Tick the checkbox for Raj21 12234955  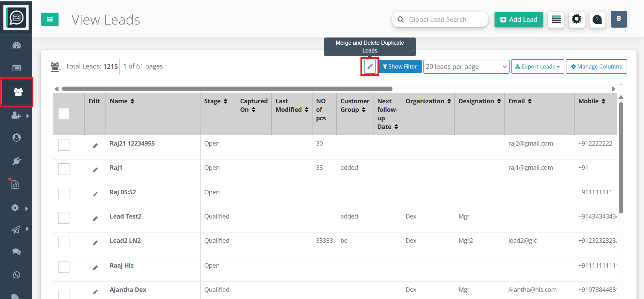(x=64, y=145)
